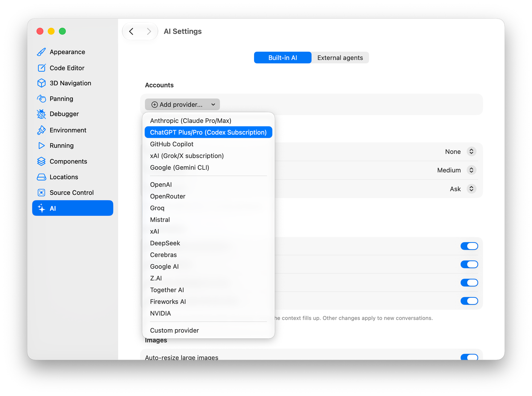The height and width of the screenshot is (396, 532).
Task: Open the Debugger bug icon
Action: 41,114
